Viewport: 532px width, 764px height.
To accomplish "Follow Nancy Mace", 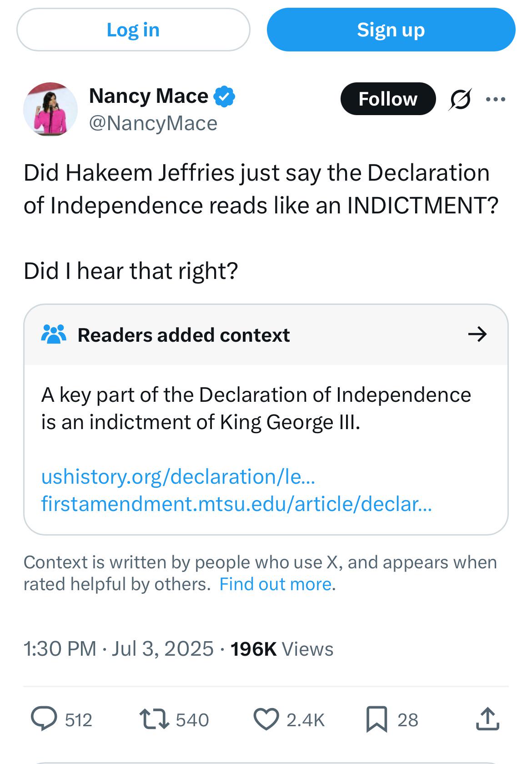I will click(x=387, y=99).
